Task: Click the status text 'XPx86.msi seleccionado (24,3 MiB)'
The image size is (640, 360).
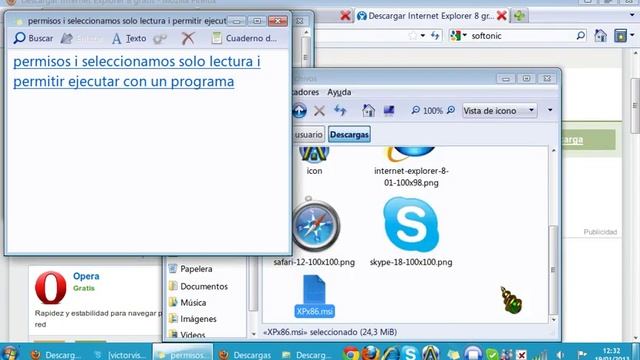Action: (330, 332)
